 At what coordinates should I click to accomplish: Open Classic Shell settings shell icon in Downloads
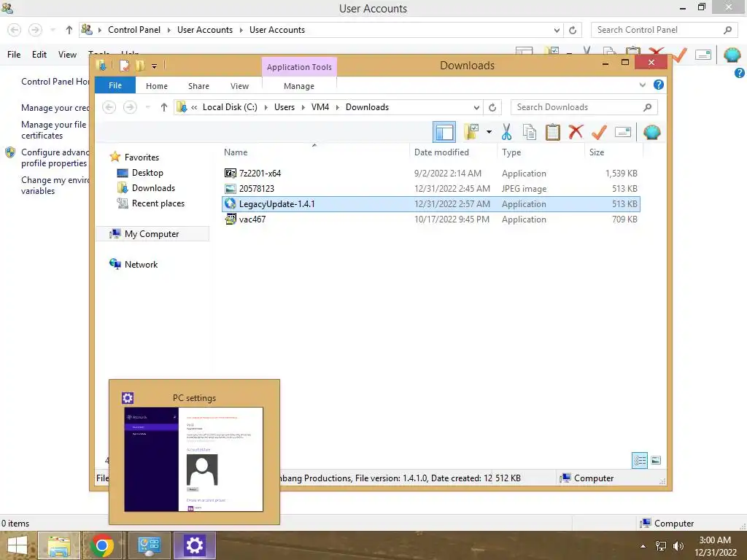click(x=651, y=132)
